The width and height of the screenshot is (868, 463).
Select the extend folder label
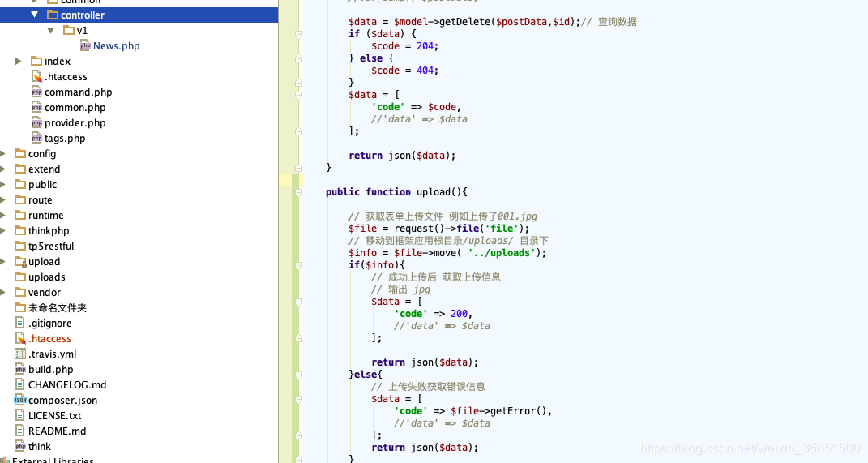(45, 169)
